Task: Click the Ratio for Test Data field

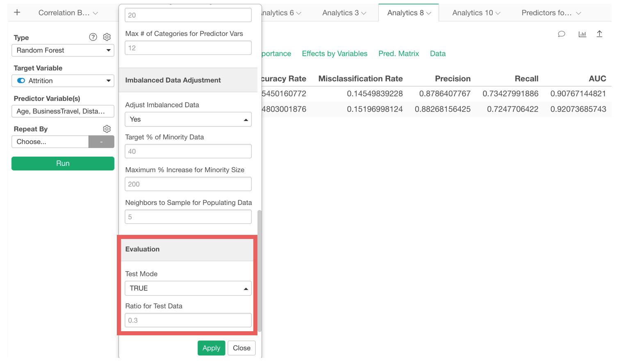Action: click(188, 321)
